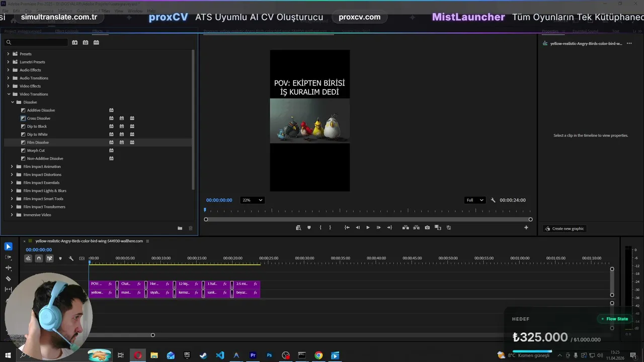The height and width of the screenshot is (362, 644).
Task: Switch to the Effect Controls tab
Action: [x=66, y=31]
